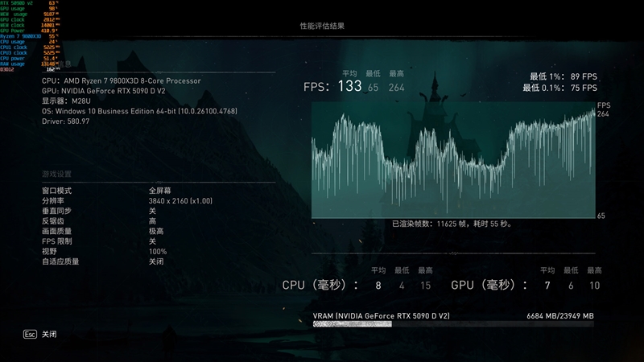Click the 关 value for FPS 限制

coord(152,241)
